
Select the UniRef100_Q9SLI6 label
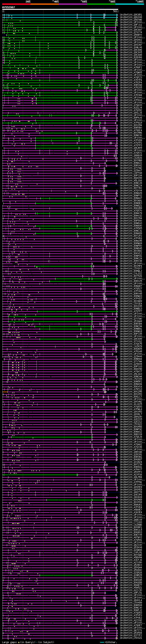(x=131, y=113)
